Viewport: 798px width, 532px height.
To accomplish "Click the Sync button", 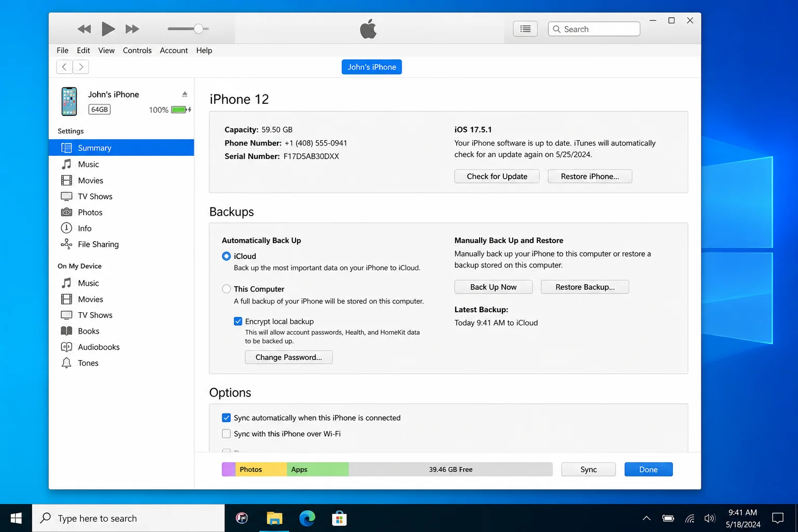I will coord(588,469).
